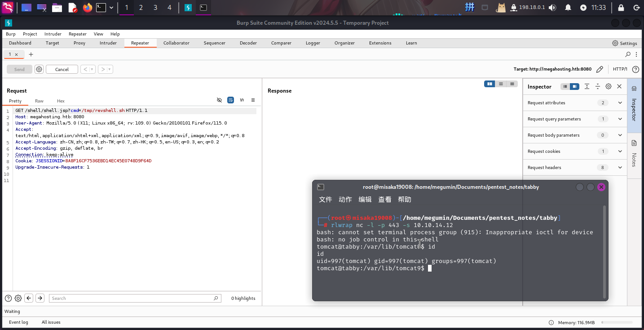Expand Request body parameters section
This screenshot has height=330, width=644.
575,135
